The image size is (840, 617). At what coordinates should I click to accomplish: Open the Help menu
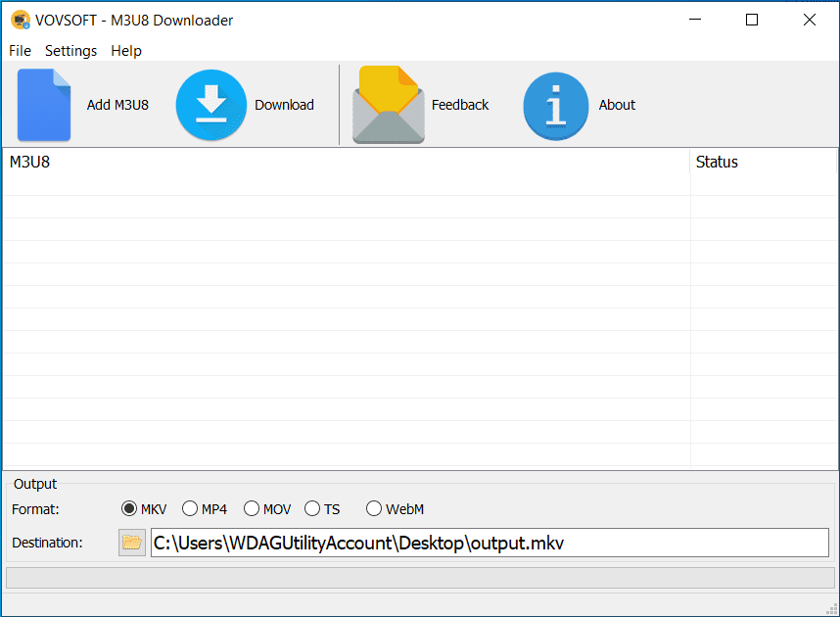click(126, 51)
